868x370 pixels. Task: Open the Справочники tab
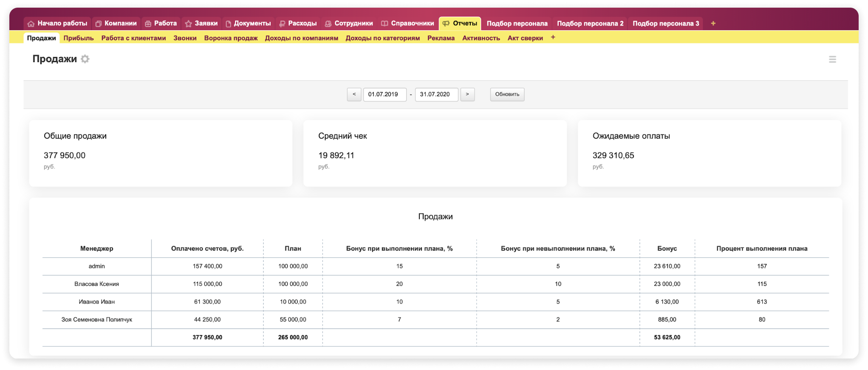[407, 23]
